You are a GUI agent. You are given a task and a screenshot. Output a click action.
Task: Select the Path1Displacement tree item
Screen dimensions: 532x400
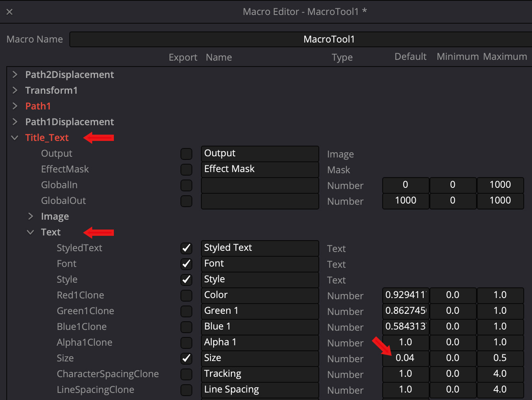[x=69, y=122]
